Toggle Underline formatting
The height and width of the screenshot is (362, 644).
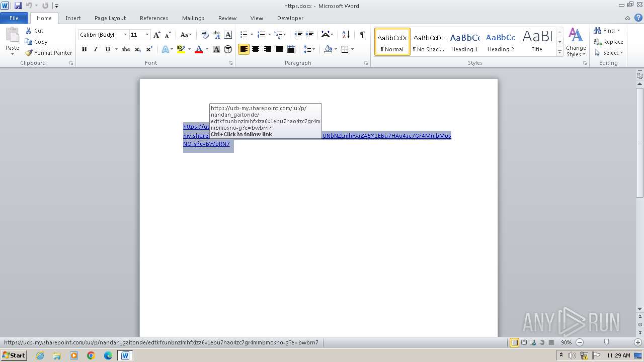tap(107, 49)
